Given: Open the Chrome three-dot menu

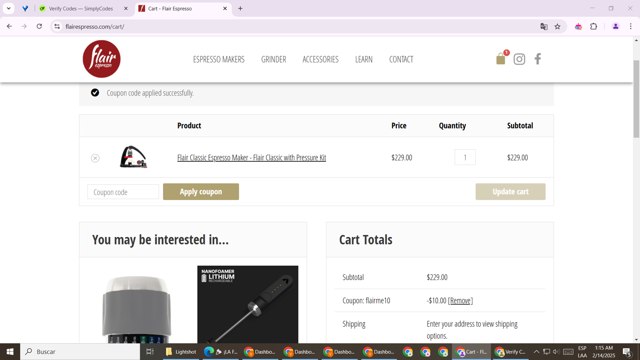Looking at the screenshot, I should coord(631,27).
